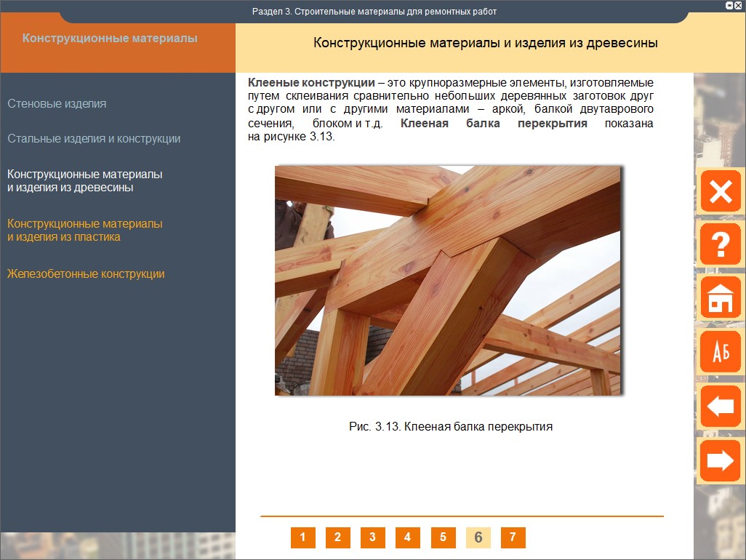Close window using top-right small X
Image resolution: width=746 pixels, height=560 pixels.
pos(738,5)
